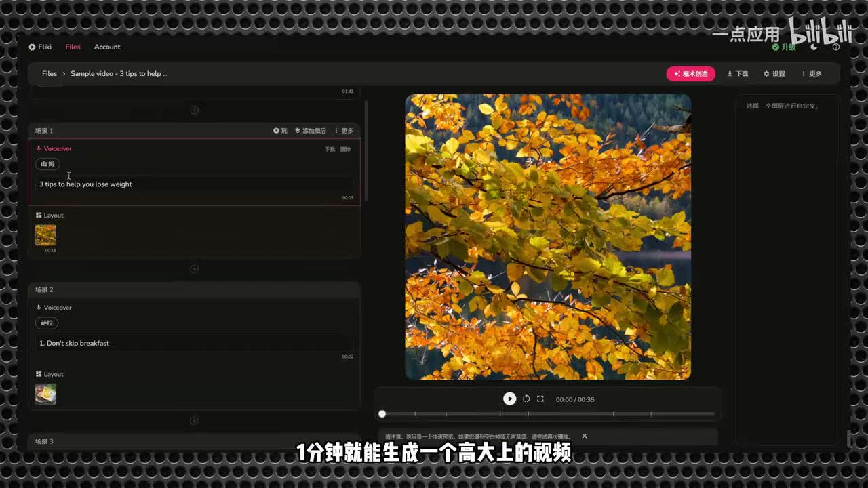
Task: Click the Fliki logo icon
Action: [x=32, y=47]
